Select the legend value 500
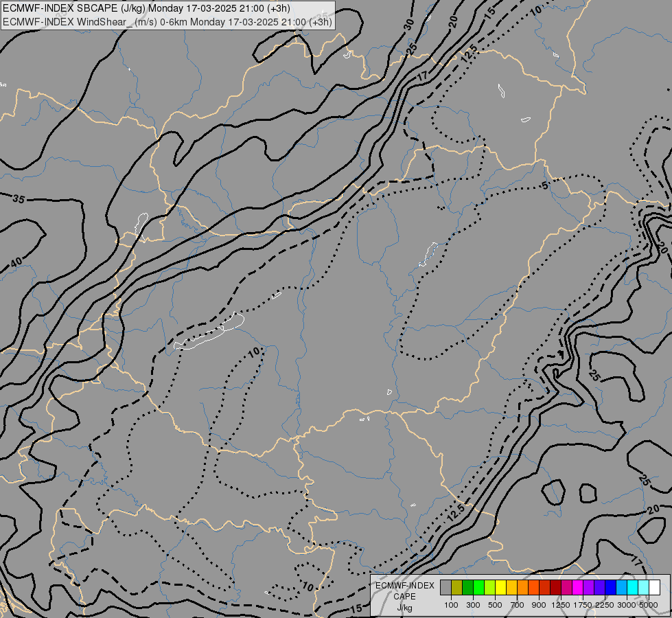The height and width of the screenshot is (618, 672). coord(495,605)
